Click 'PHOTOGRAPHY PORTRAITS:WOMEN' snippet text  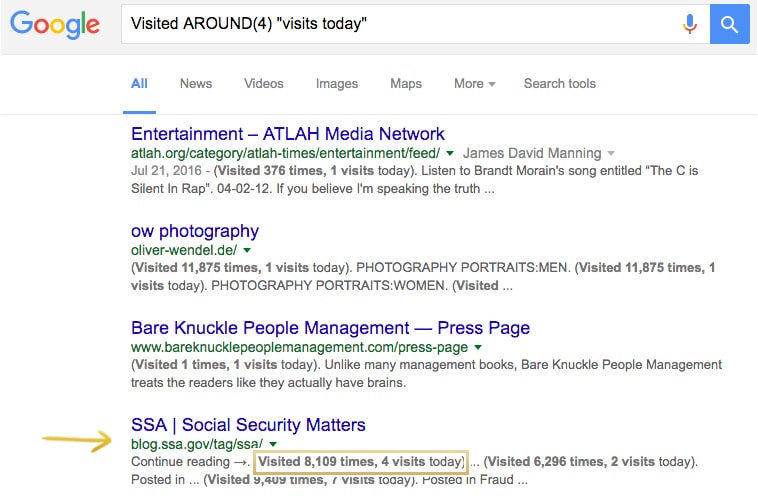pyautogui.click(x=329, y=286)
